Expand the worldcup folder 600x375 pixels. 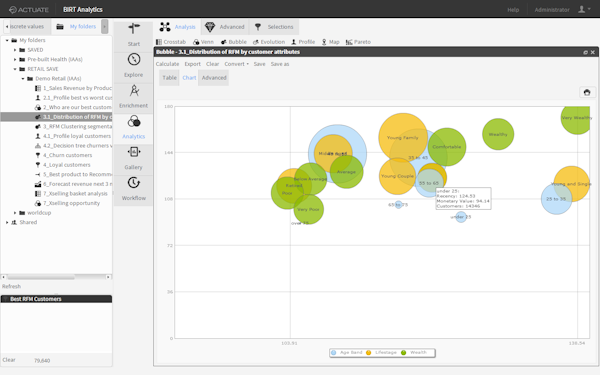[x=15, y=213]
